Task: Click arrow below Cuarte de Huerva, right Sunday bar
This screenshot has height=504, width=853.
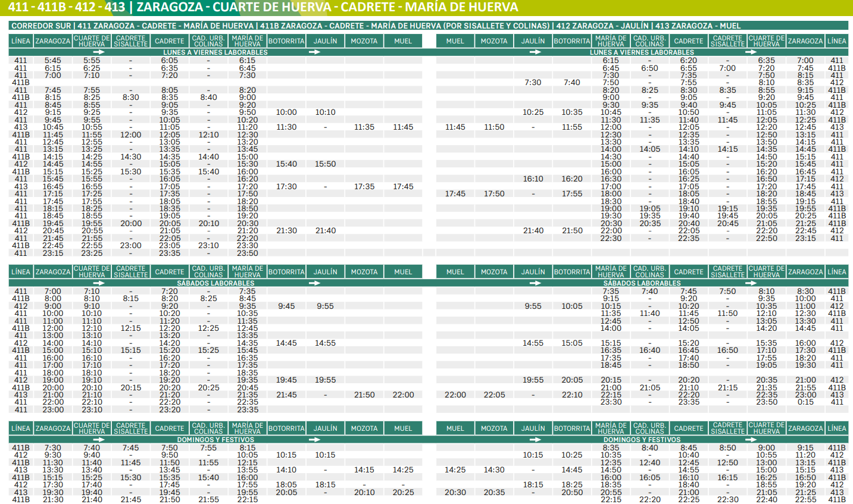Action: point(751,440)
